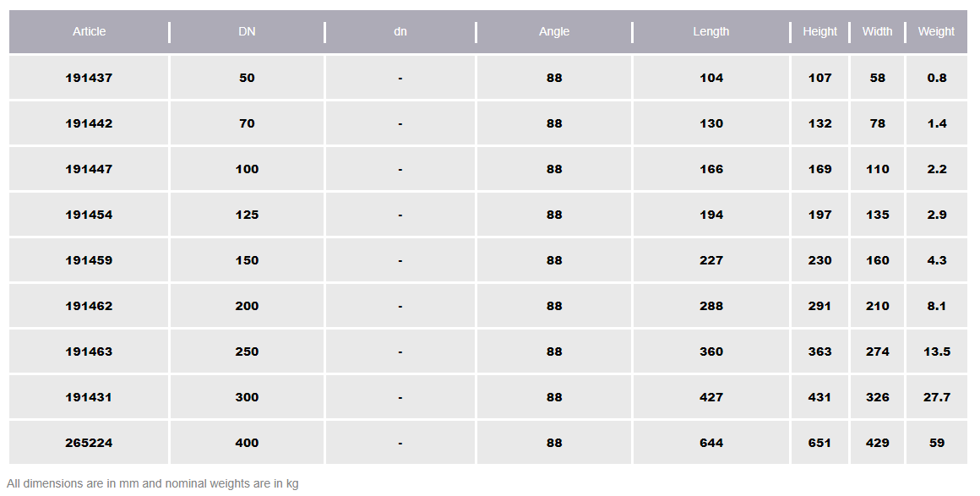
Task: Click the DN column header
Action: 247,32
